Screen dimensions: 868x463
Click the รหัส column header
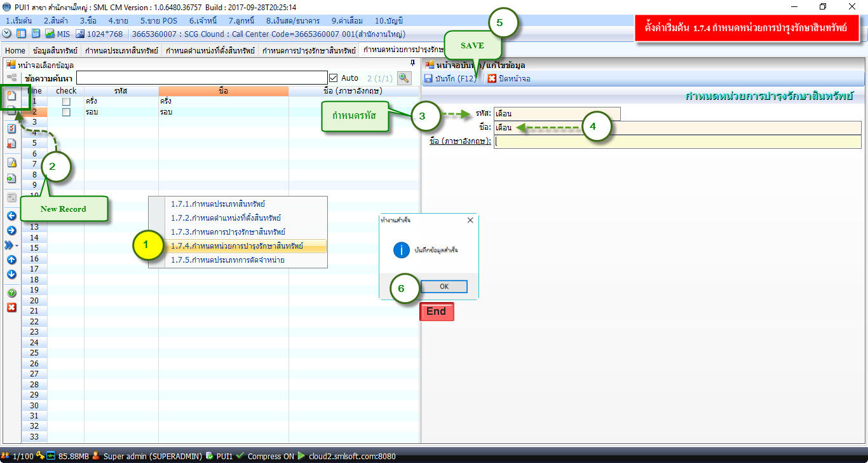coord(121,91)
